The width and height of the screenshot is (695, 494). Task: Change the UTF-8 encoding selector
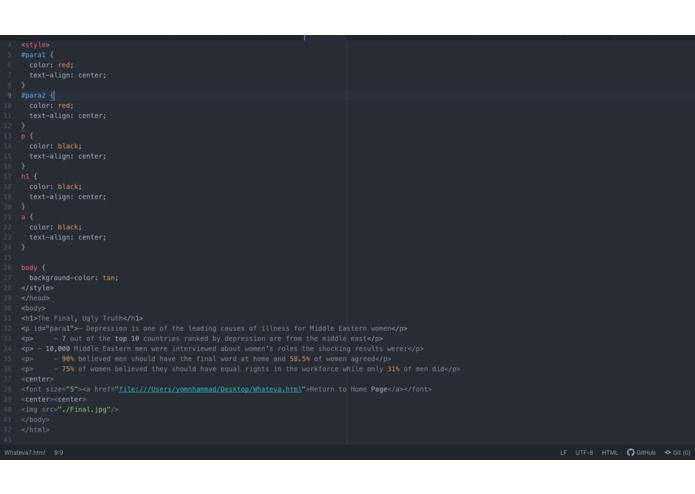pos(584,452)
